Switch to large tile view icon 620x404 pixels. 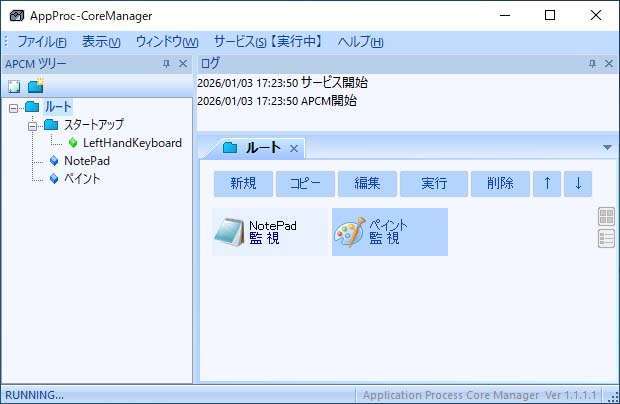click(x=605, y=216)
